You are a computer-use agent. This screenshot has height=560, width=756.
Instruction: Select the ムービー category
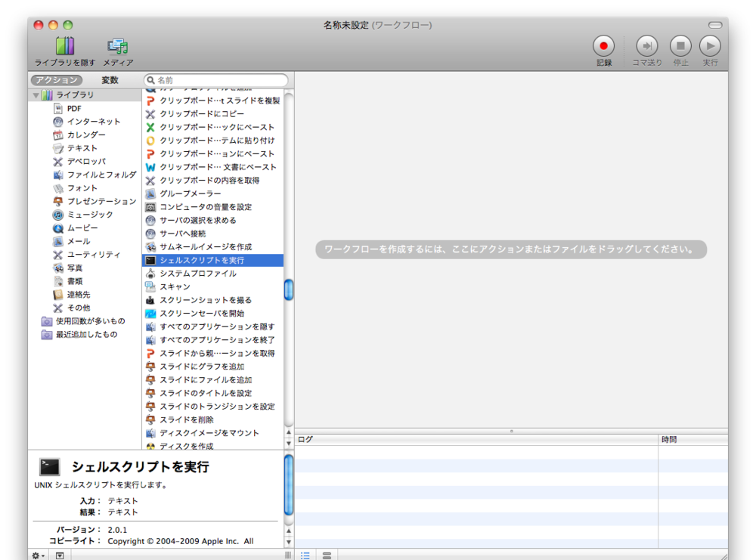point(75,228)
